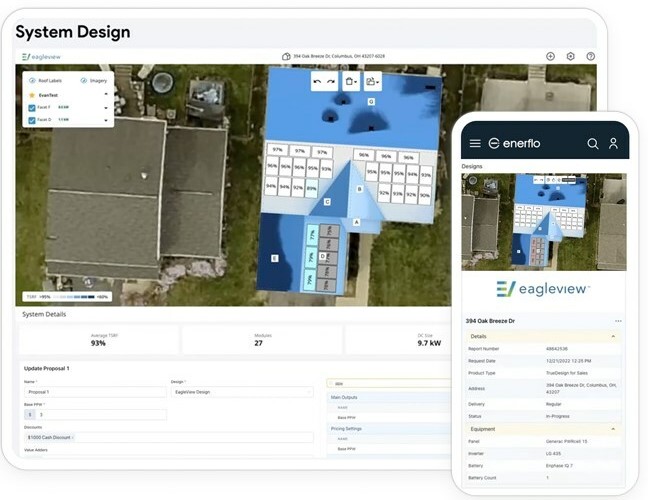Click the search field above Main Outputs

click(x=388, y=383)
